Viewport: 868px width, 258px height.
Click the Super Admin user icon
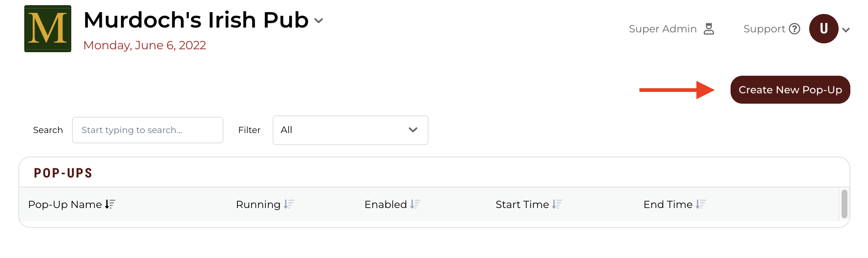pyautogui.click(x=709, y=29)
